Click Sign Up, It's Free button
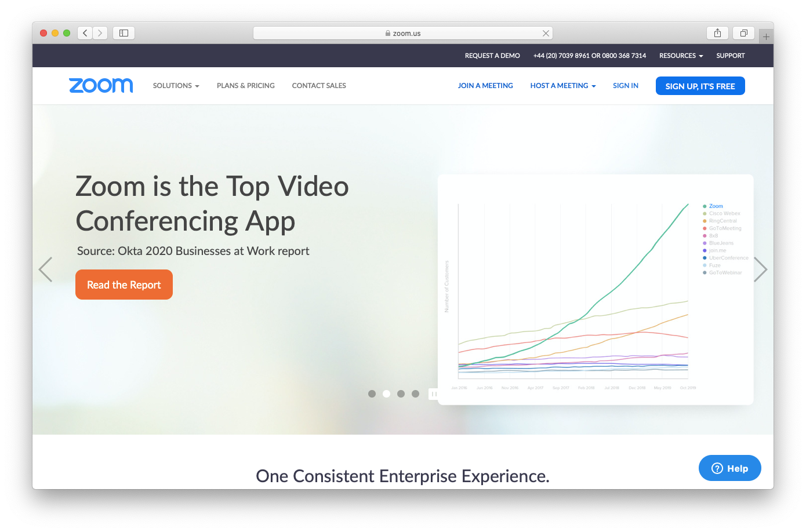 coord(700,86)
